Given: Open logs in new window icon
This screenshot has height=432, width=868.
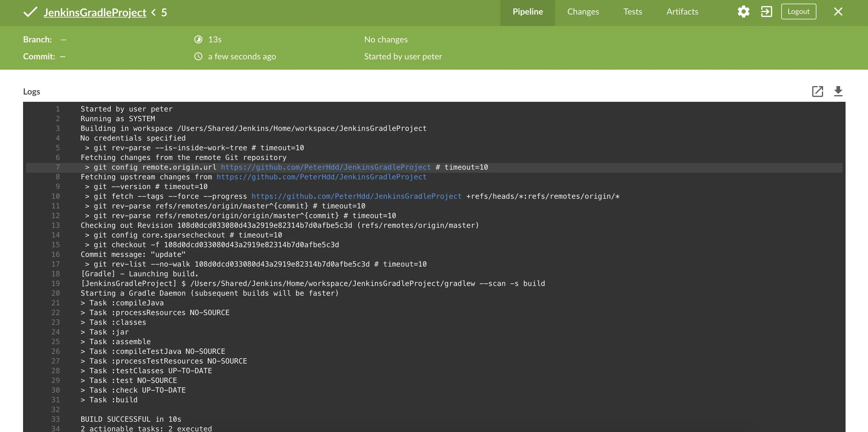Looking at the screenshot, I should click(817, 91).
